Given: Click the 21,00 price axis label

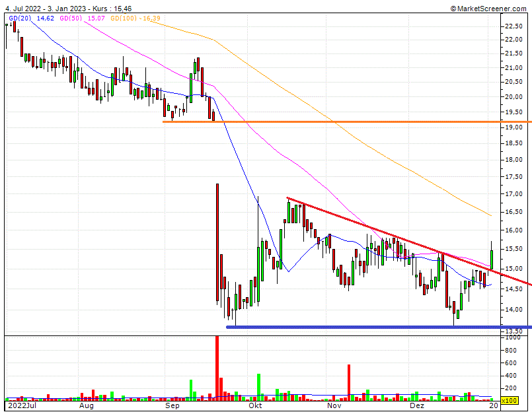Looking at the screenshot, I should point(513,68).
